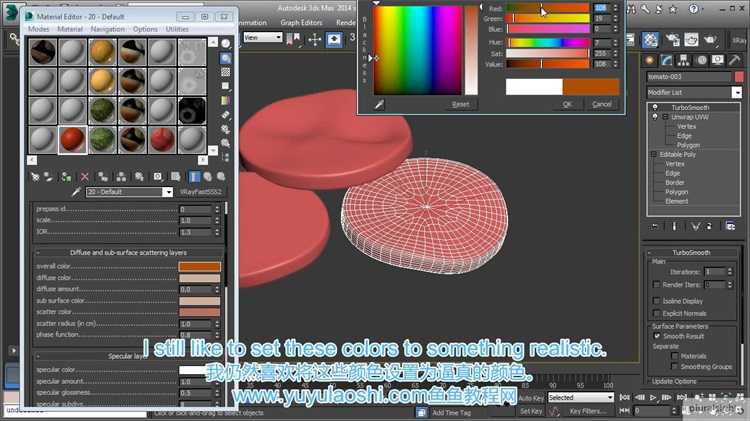
Task: Toggle Unwrap UVW modifier lightbulb visibility
Action: tap(655, 117)
